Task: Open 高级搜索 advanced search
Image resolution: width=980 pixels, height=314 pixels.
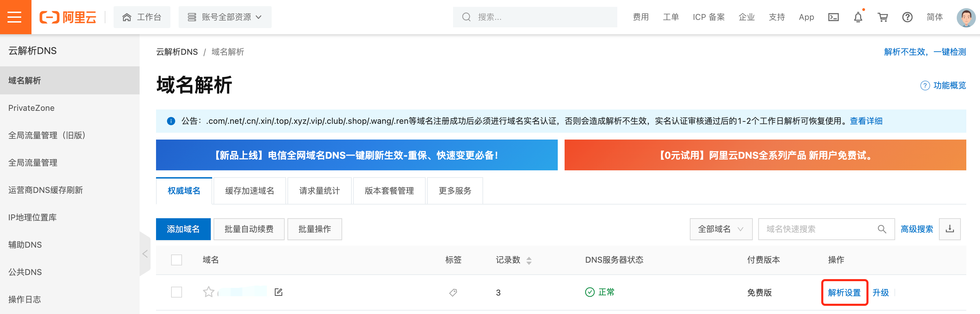Action: click(x=916, y=229)
